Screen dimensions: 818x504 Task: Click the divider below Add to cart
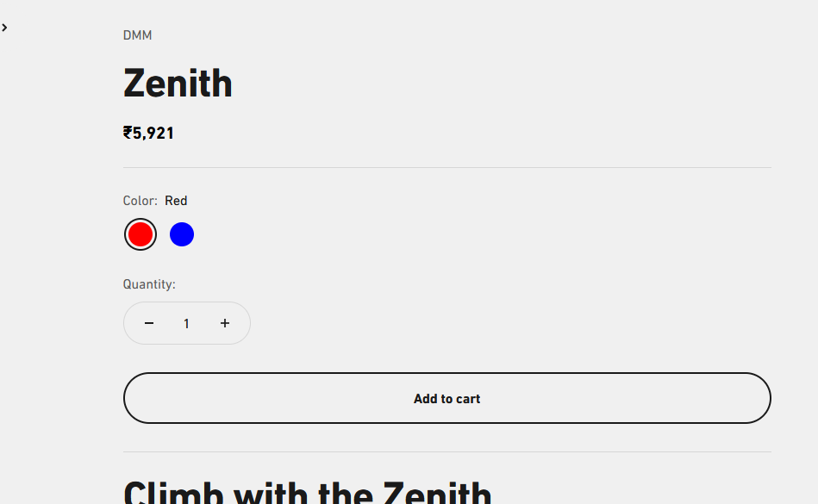click(446, 451)
